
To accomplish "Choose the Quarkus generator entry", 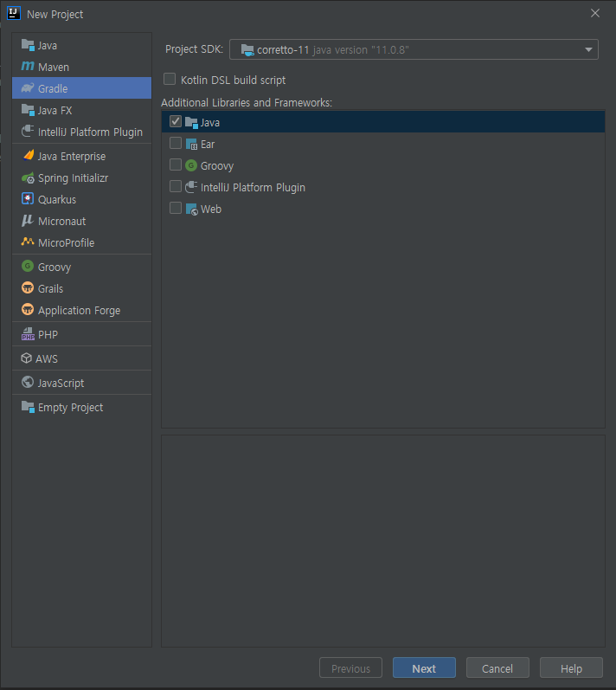I will point(82,199).
